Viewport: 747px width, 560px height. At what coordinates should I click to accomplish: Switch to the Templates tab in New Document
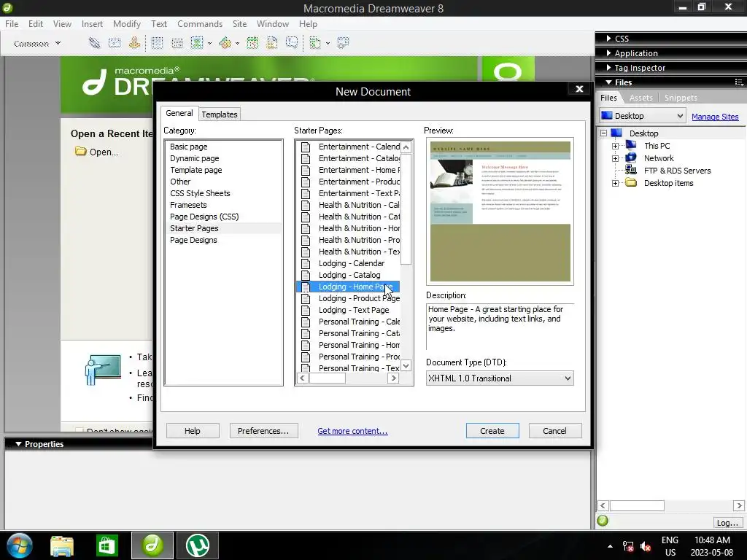tap(219, 114)
